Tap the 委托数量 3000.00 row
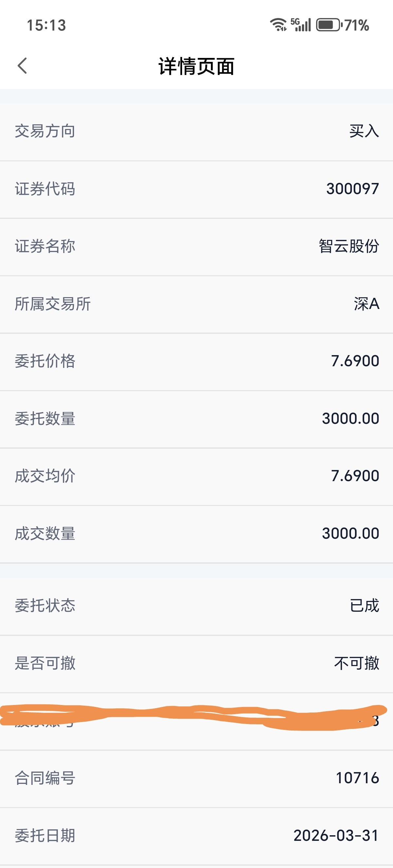 [196, 419]
